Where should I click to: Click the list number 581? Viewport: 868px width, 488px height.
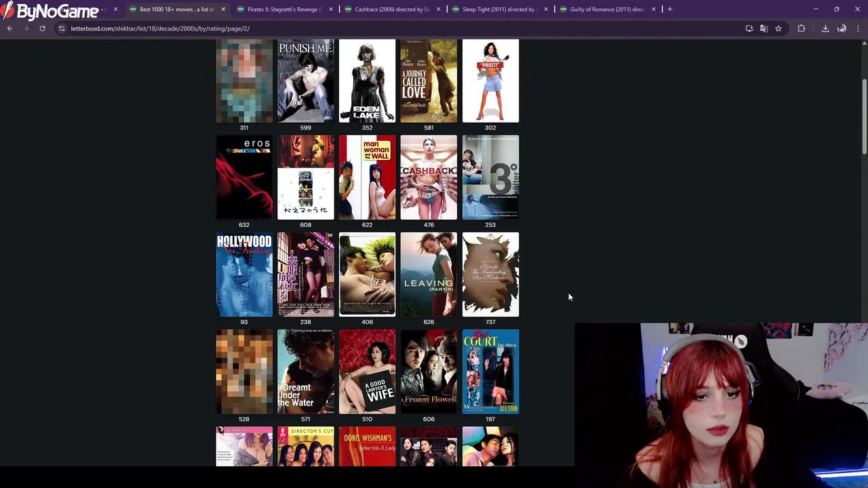click(x=429, y=127)
